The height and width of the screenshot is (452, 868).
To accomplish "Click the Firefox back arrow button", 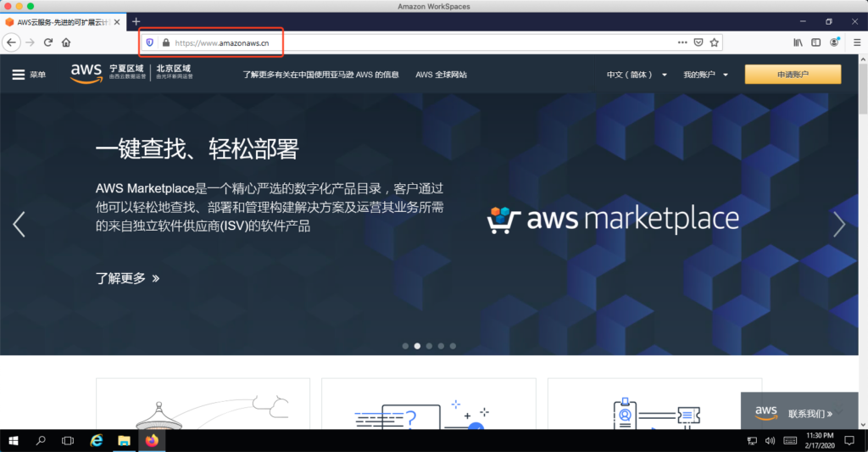I will [12, 42].
